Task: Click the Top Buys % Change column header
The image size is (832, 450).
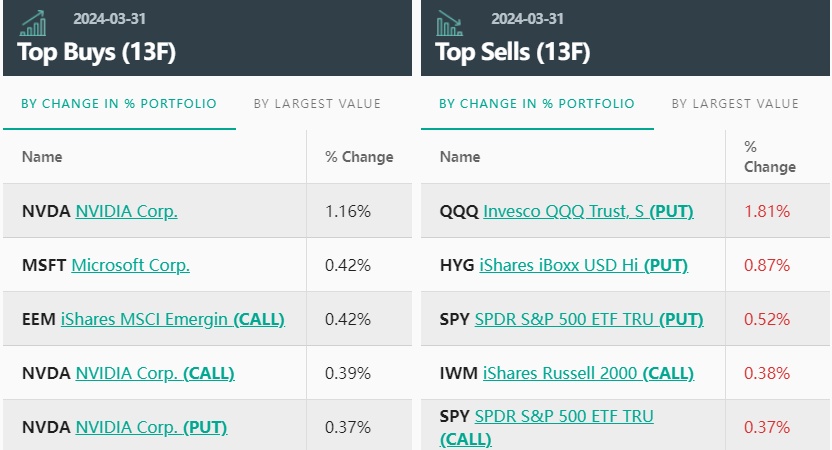Action: (359, 157)
